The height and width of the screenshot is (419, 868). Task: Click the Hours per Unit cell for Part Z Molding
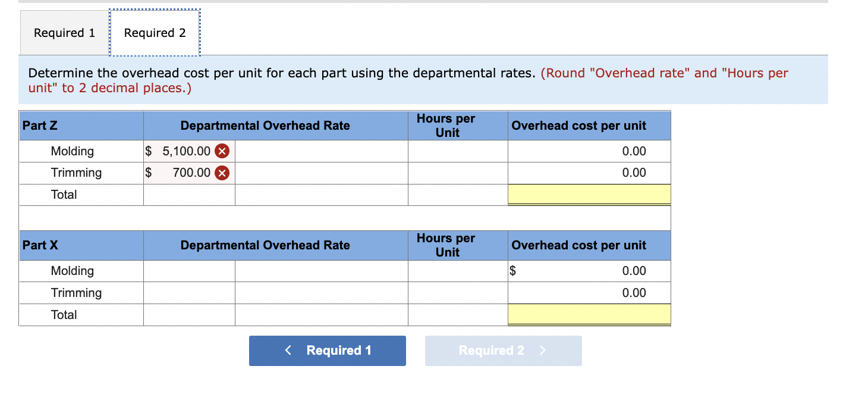[x=457, y=151]
